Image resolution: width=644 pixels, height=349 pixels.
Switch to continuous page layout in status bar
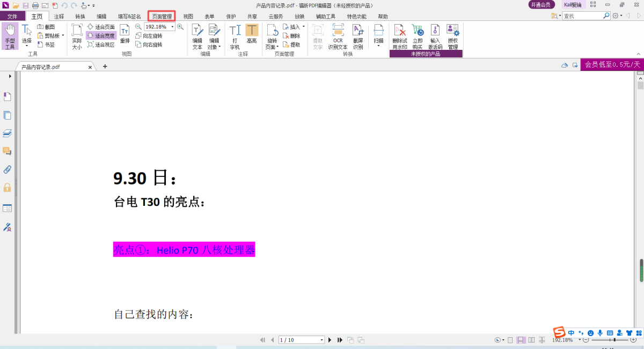click(x=521, y=340)
